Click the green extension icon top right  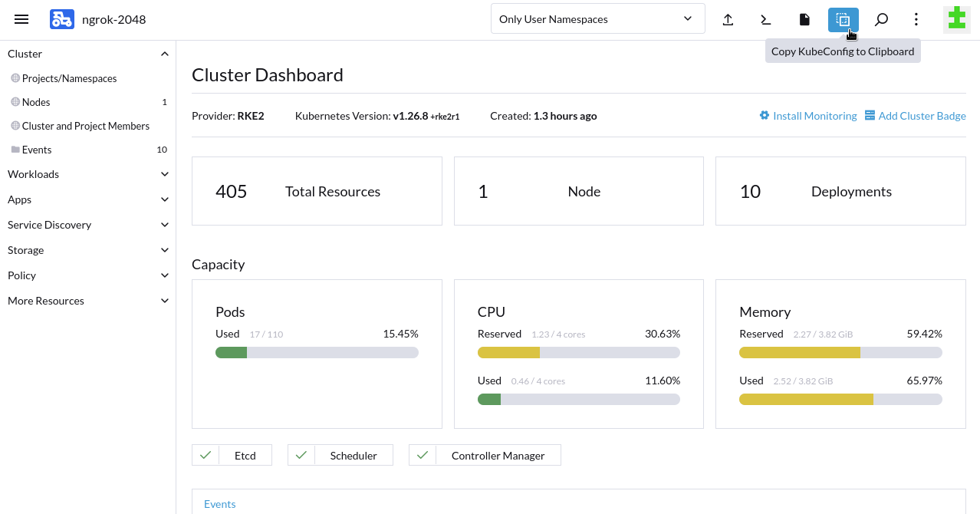click(955, 18)
